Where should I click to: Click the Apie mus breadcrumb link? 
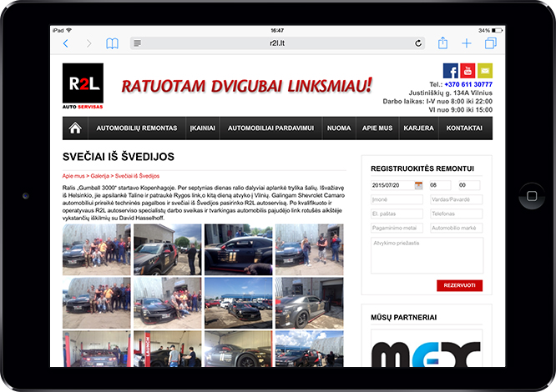click(x=73, y=176)
